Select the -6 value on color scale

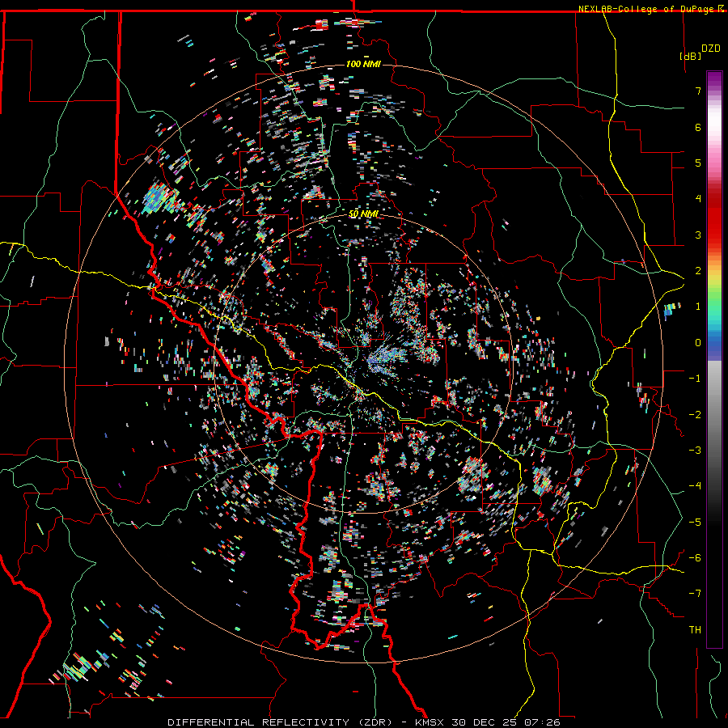(x=695, y=558)
